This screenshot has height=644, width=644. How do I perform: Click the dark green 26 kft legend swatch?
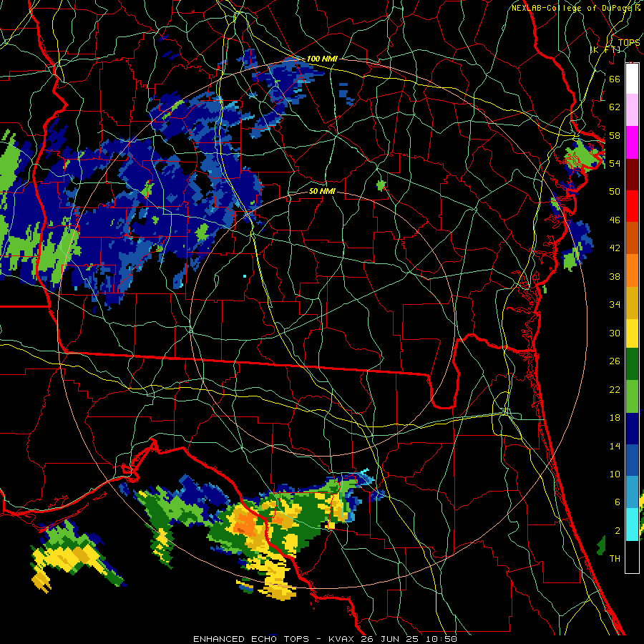click(x=632, y=364)
